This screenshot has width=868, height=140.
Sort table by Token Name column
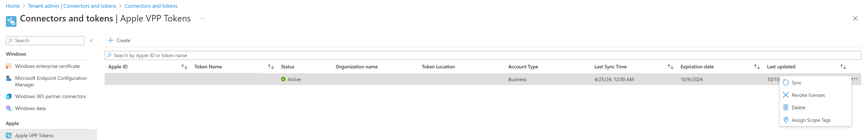pos(271,67)
